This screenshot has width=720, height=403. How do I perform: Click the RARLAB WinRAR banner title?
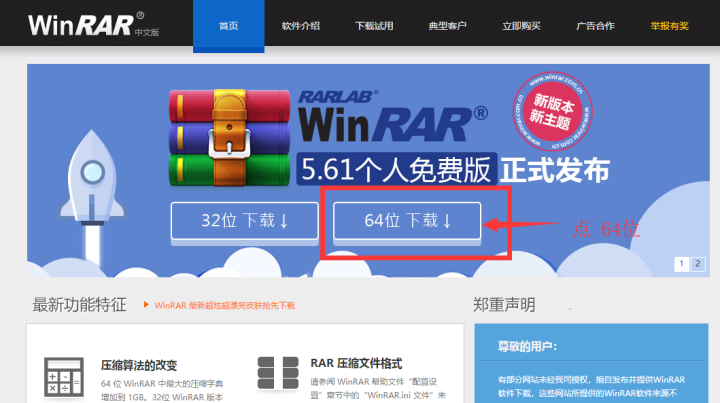(x=393, y=117)
